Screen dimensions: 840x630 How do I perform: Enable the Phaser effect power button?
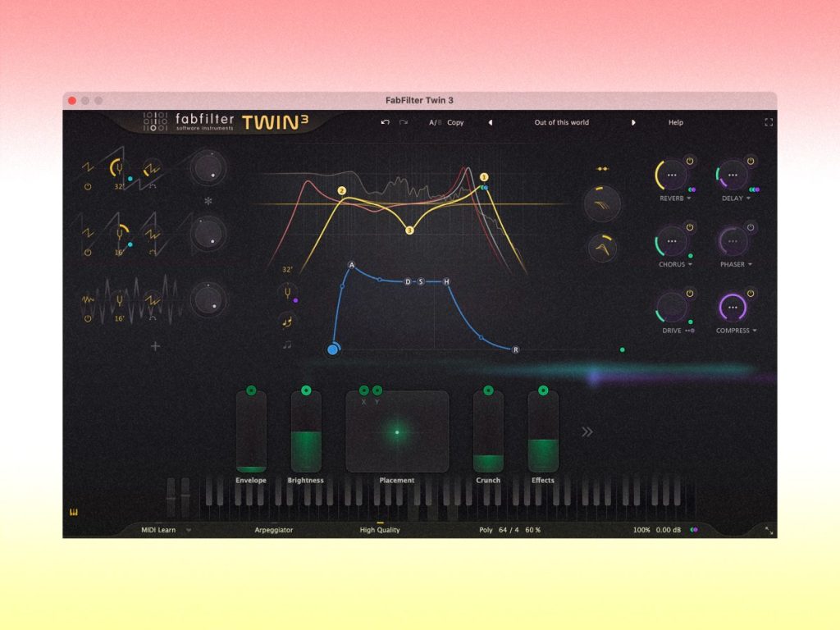[751, 227]
